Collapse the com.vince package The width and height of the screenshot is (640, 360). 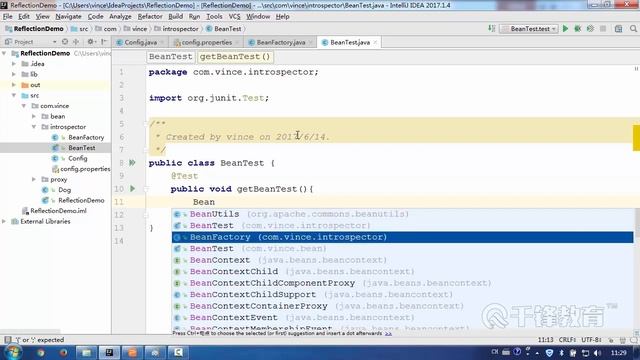24,106
